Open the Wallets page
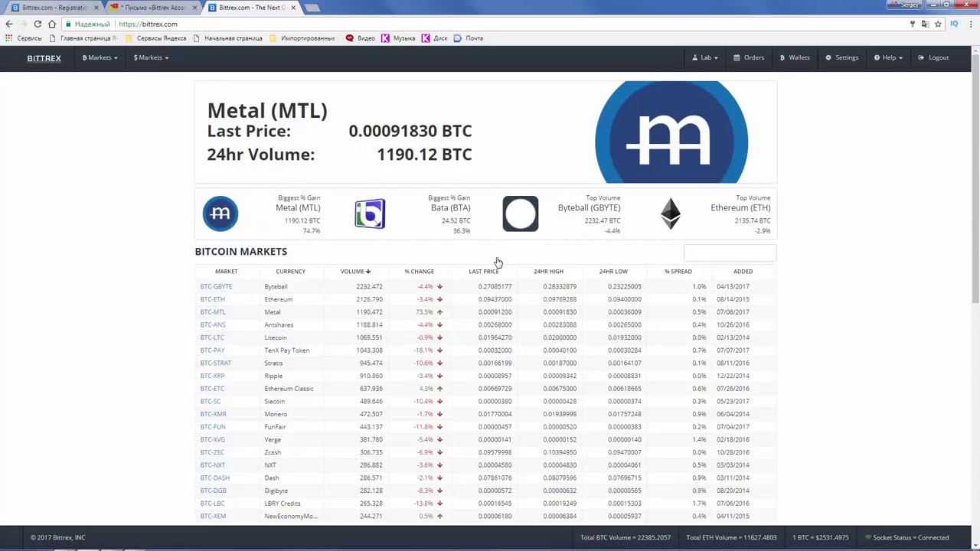Image resolution: width=980 pixels, height=551 pixels. 795,57
